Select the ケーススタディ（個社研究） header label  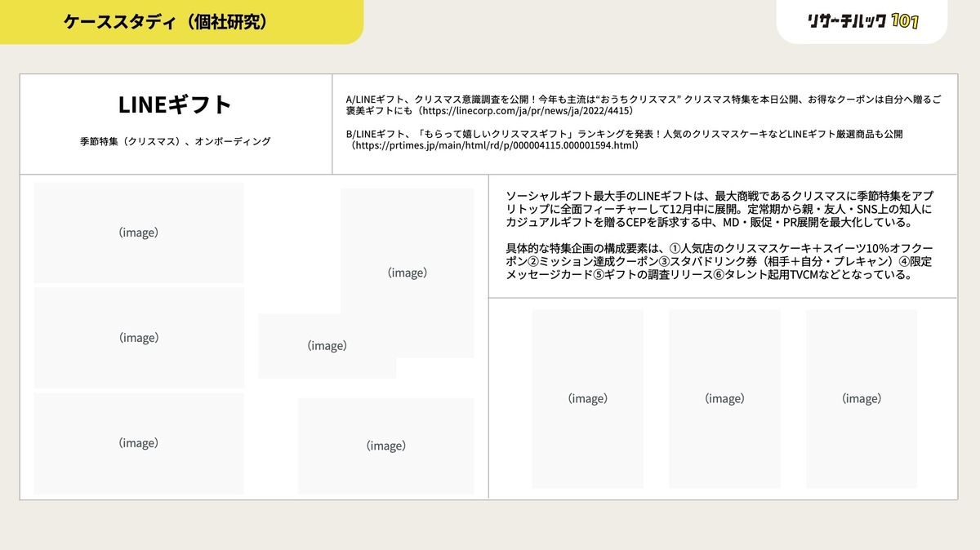(x=167, y=22)
